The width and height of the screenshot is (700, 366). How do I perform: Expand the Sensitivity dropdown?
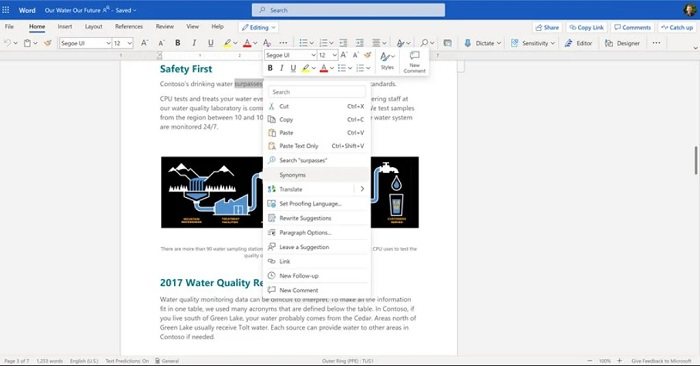click(553, 43)
